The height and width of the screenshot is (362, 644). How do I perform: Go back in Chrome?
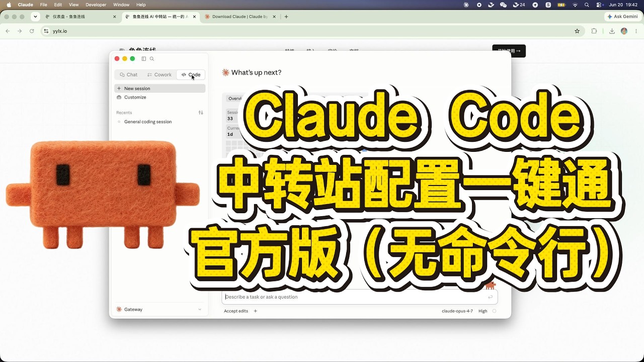coord(8,31)
